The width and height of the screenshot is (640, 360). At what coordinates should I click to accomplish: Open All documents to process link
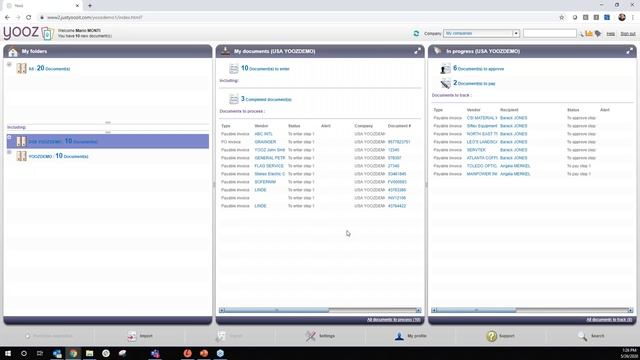[393, 320]
